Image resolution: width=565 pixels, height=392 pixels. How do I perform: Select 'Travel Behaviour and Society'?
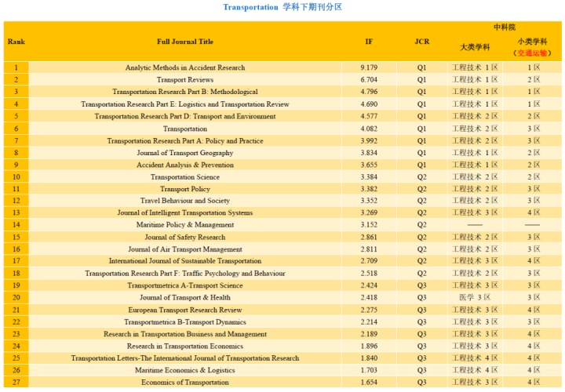[185, 201]
